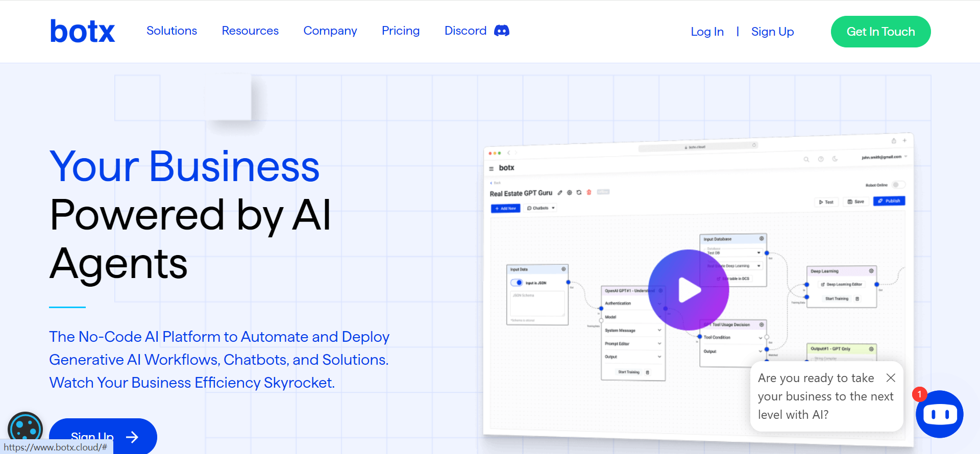Click the header Sign Up link

click(772, 32)
